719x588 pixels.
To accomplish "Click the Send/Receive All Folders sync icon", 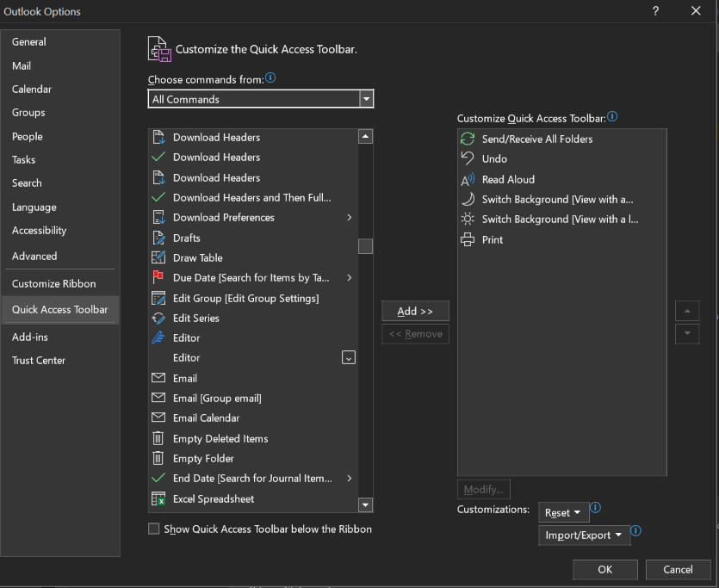I will click(x=468, y=139).
